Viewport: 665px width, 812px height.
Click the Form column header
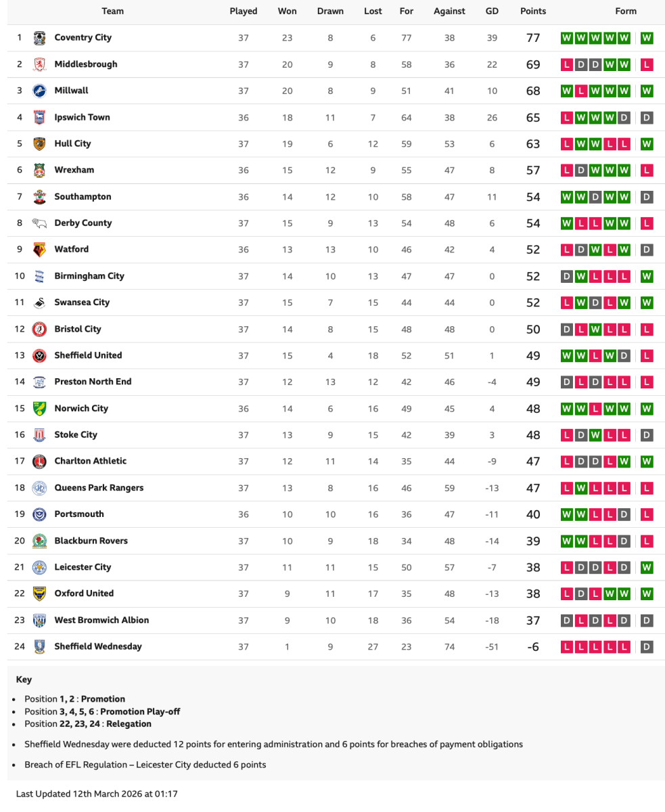pos(626,11)
